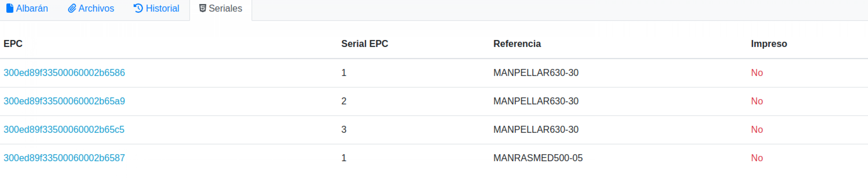
Task: Open EPC link ending in b65c5
Action: pos(64,130)
